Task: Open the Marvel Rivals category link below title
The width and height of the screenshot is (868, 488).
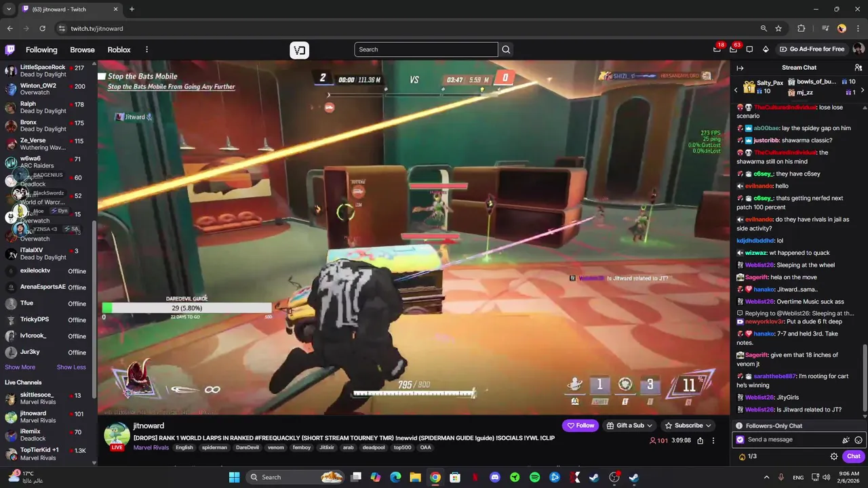Action: tap(151, 447)
